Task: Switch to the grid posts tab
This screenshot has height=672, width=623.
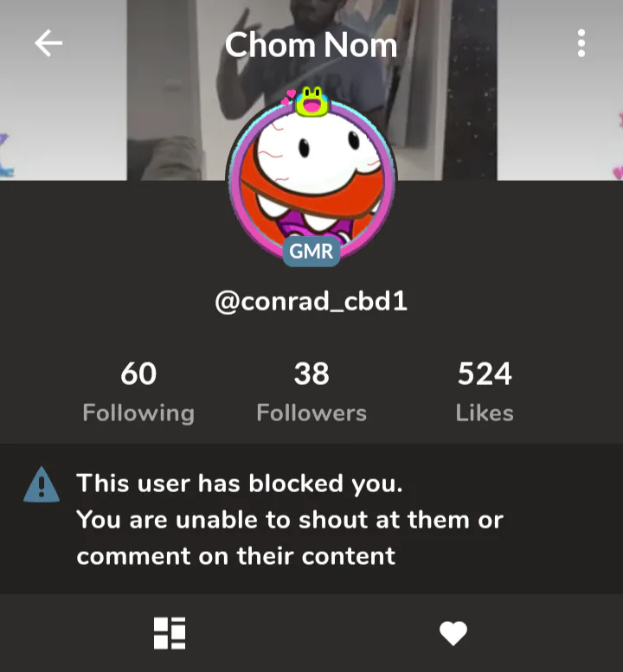Action: pyautogui.click(x=170, y=633)
